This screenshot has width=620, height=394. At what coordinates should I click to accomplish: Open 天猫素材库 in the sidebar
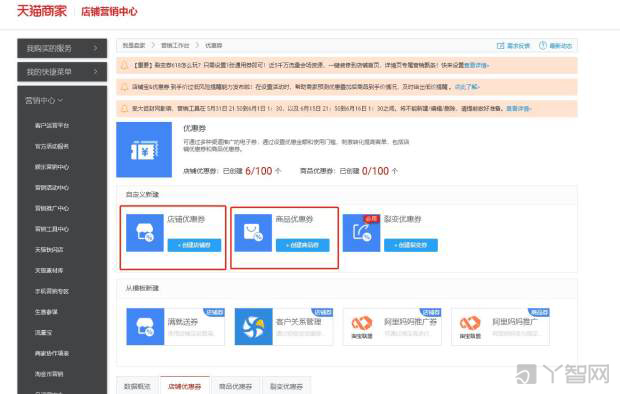(x=49, y=271)
